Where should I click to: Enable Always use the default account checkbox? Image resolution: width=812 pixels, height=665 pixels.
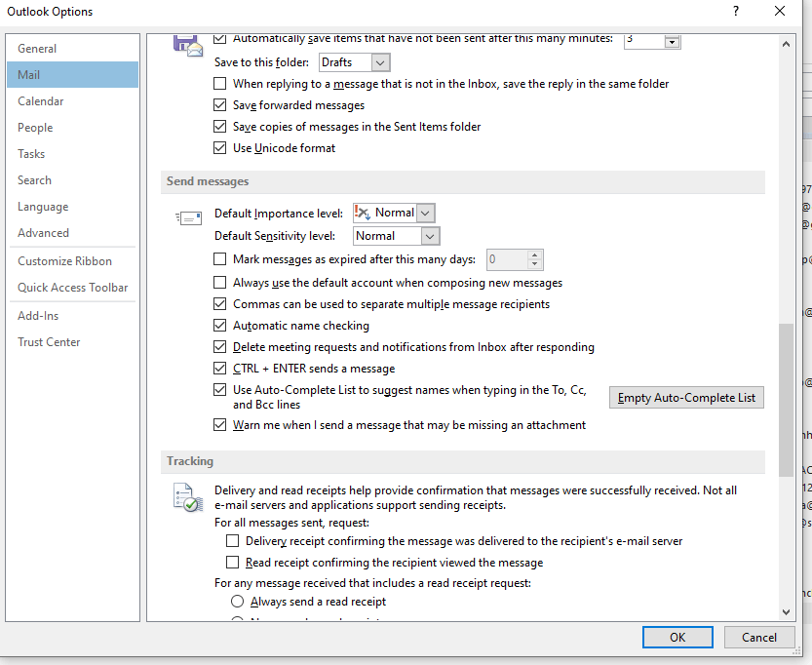tap(220, 282)
